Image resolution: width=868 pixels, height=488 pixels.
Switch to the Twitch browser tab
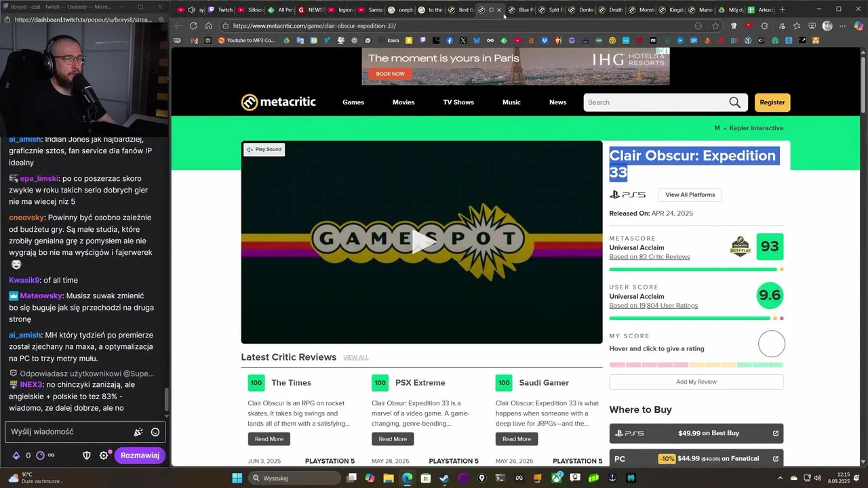pyautogui.click(x=220, y=10)
